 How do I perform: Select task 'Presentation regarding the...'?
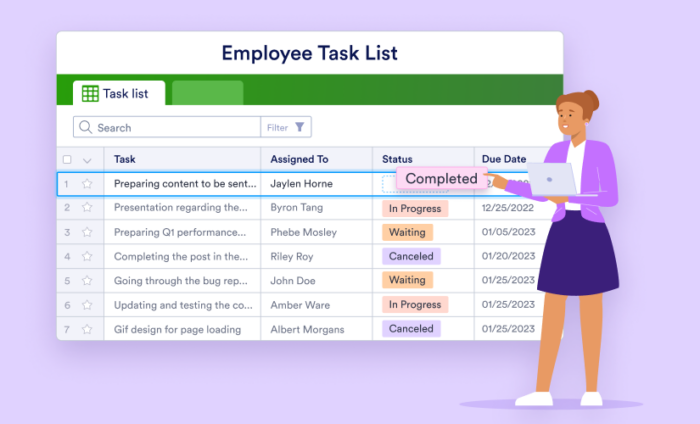click(181, 208)
